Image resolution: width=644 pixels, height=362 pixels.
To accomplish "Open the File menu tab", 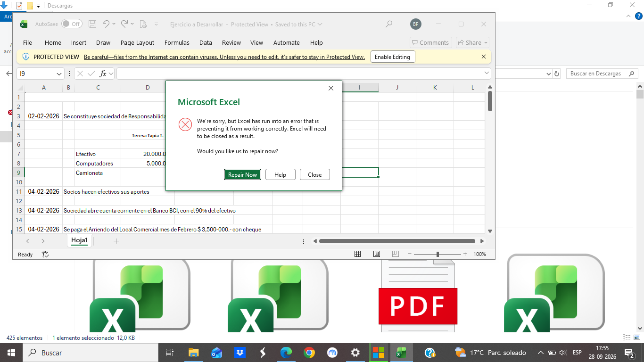I will 27,42.
